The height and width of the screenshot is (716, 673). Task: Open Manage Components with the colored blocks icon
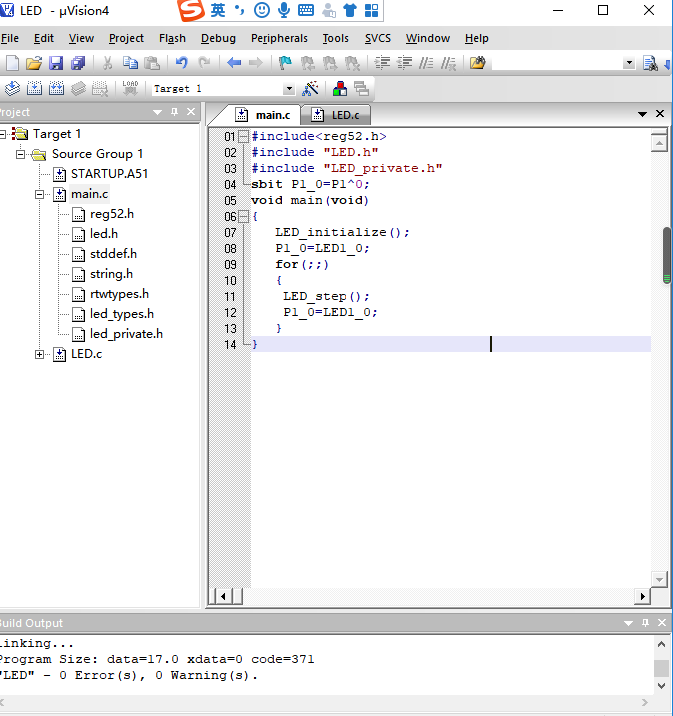pyautogui.click(x=340, y=88)
